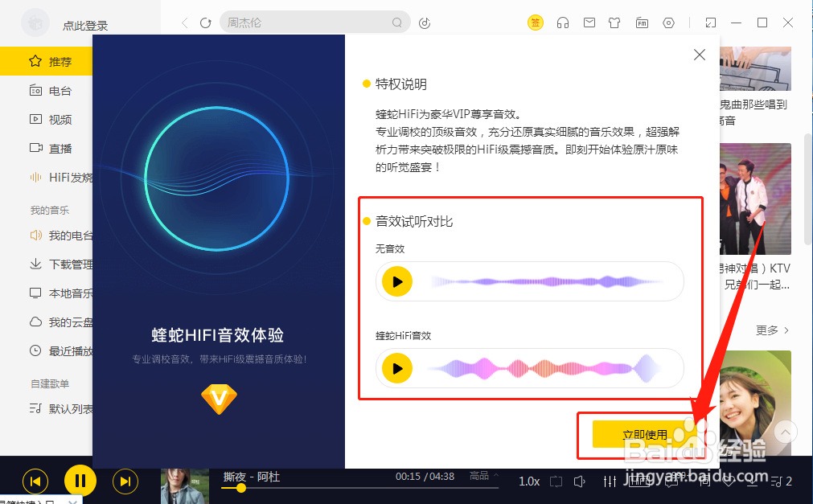Click the 立即使用 button

tap(644, 434)
